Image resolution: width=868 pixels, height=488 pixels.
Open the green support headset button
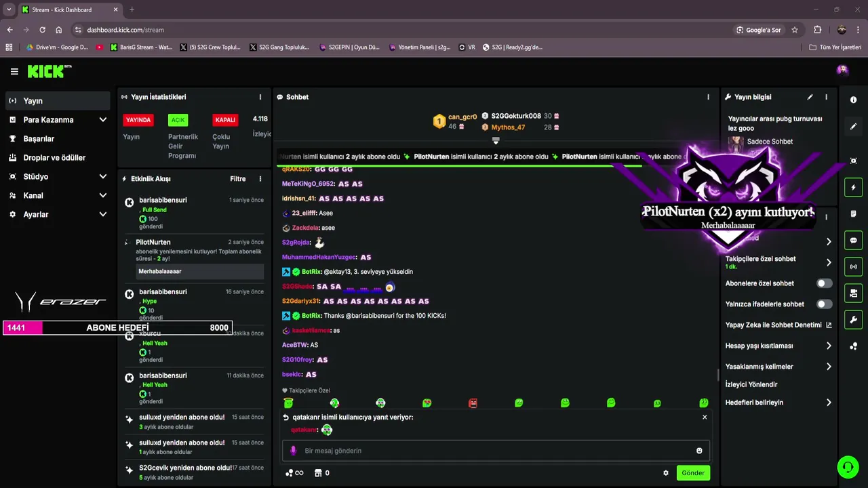(848, 466)
